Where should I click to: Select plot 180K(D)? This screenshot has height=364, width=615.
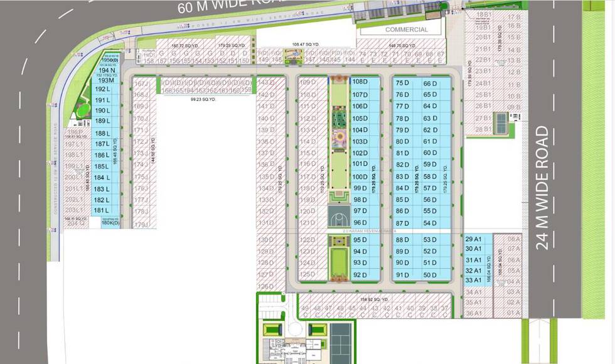pyautogui.click(x=110, y=223)
